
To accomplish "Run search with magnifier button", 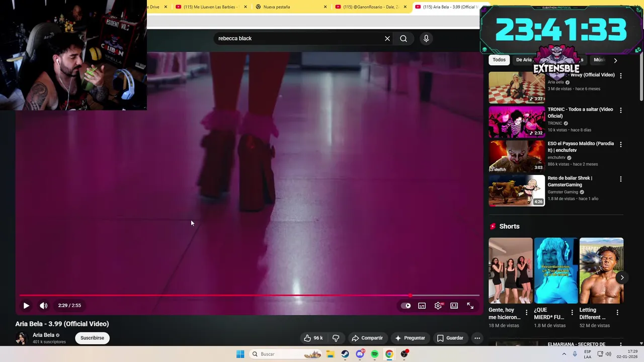I will coord(404,39).
